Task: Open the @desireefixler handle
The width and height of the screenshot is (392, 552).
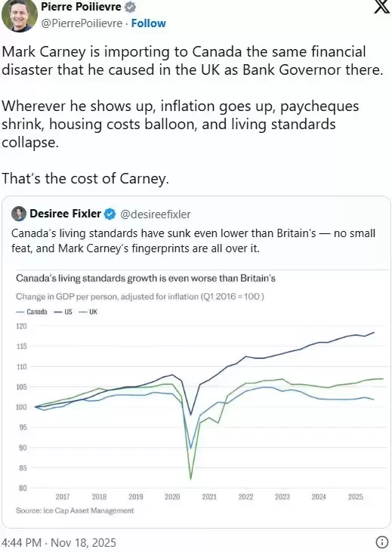Action: click(156, 214)
